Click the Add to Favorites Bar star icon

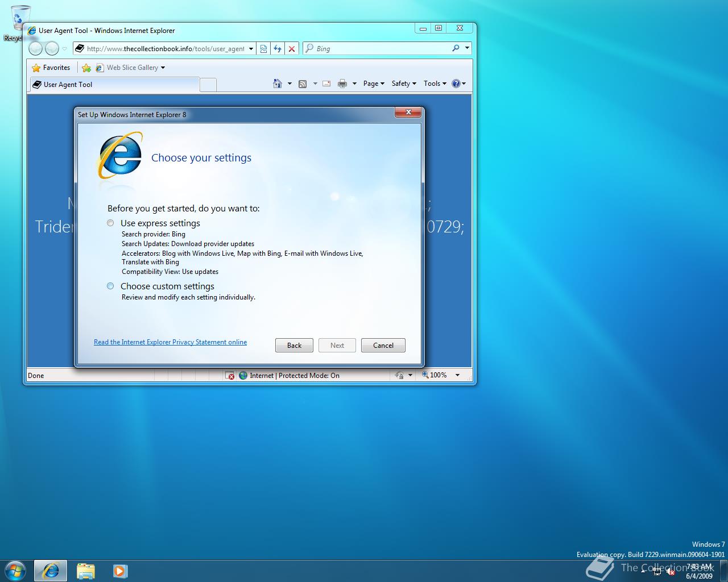[x=86, y=68]
